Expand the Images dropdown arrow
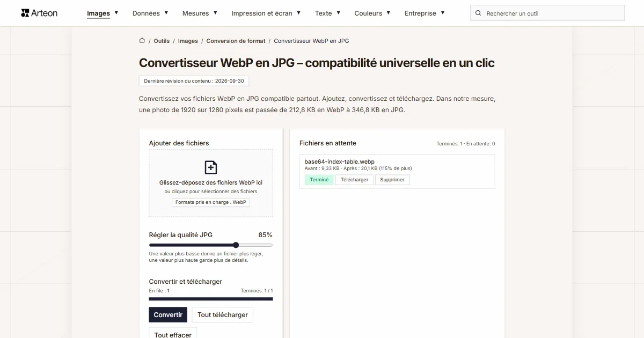Image resolution: width=644 pixels, height=338 pixels. 116,13
